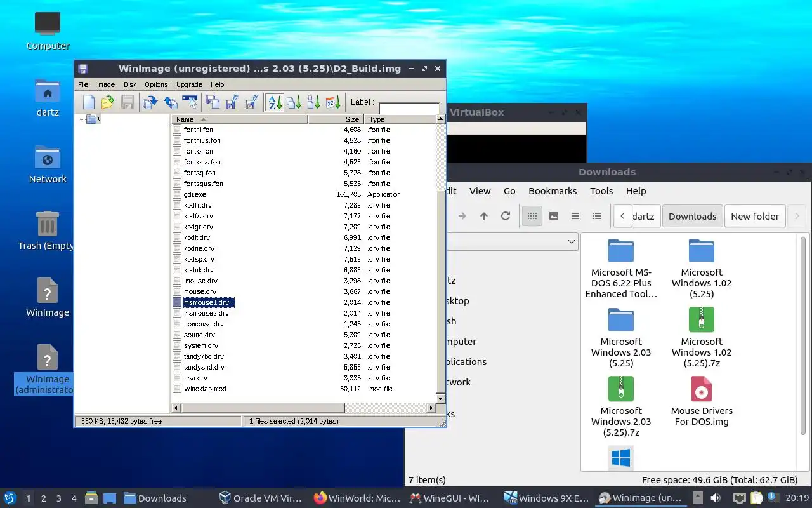Click the Go Forward arrow in Downloads window
This screenshot has height=508, width=812.
coord(462,216)
